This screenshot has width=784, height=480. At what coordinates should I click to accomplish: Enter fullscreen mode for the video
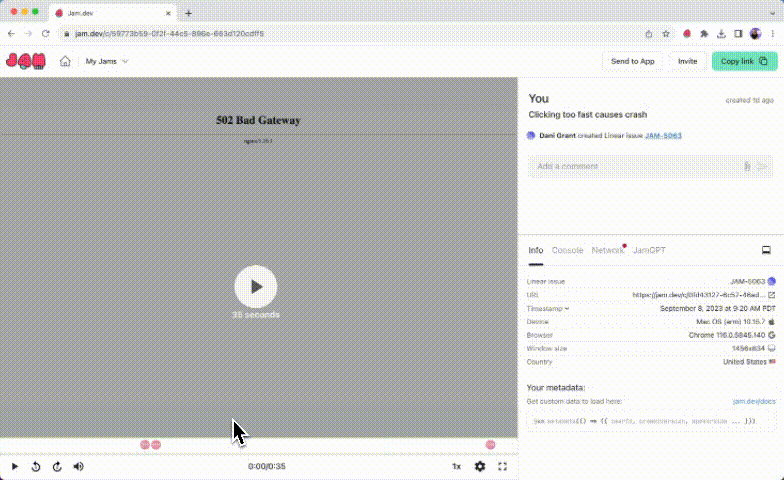pos(503,466)
